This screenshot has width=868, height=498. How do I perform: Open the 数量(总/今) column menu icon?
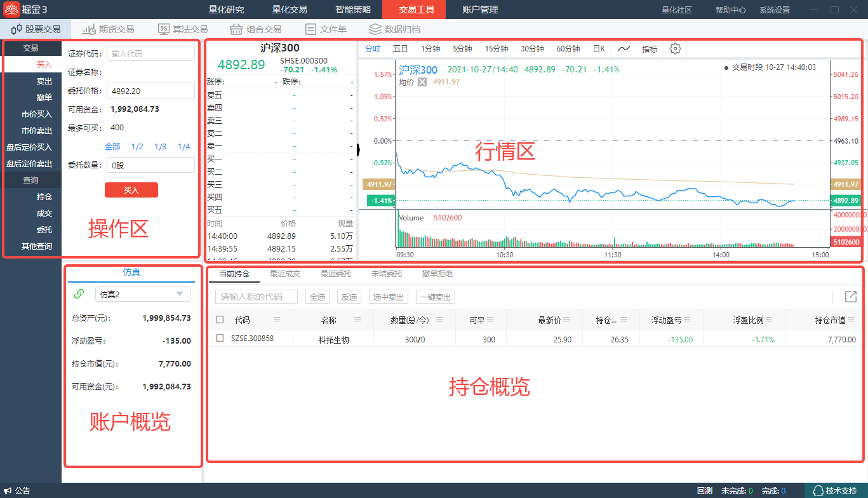[x=439, y=320]
